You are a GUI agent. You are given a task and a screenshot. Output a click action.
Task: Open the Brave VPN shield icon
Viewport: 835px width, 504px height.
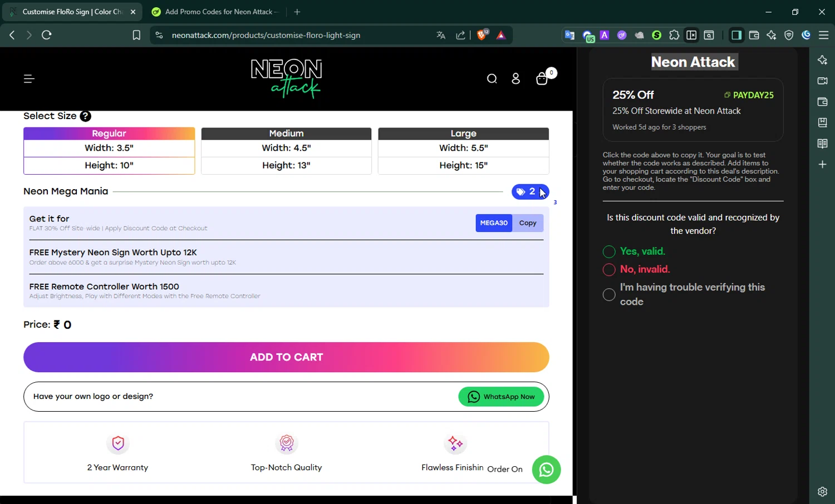point(789,35)
